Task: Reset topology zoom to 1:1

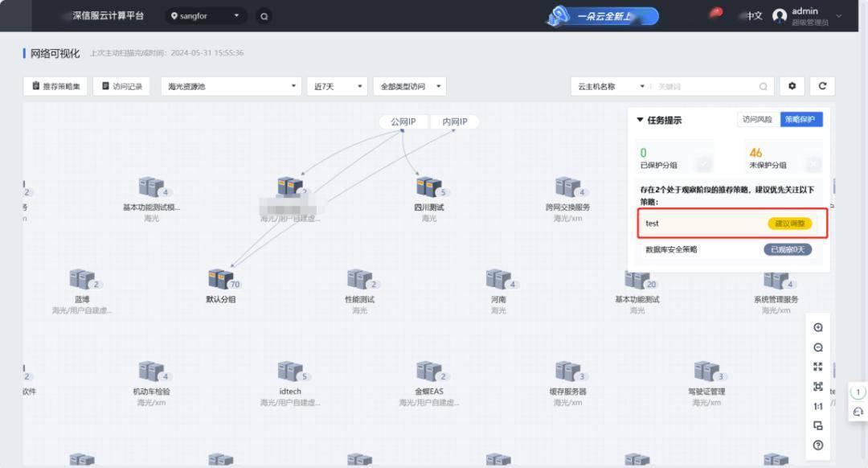Action: coord(817,406)
